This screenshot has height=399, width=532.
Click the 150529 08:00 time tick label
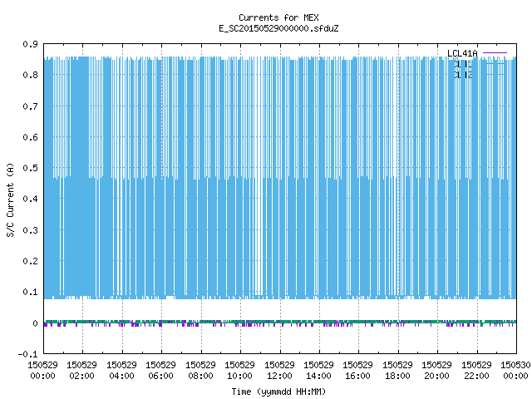(x=200, y=371)
